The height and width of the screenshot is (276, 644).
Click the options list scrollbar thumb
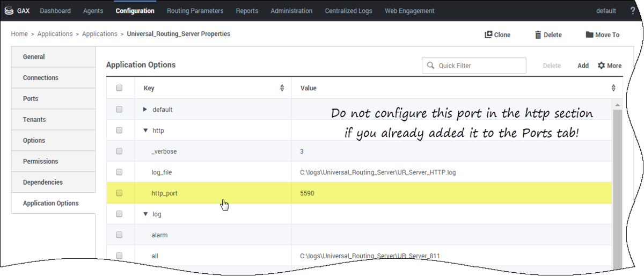[617, 188]
